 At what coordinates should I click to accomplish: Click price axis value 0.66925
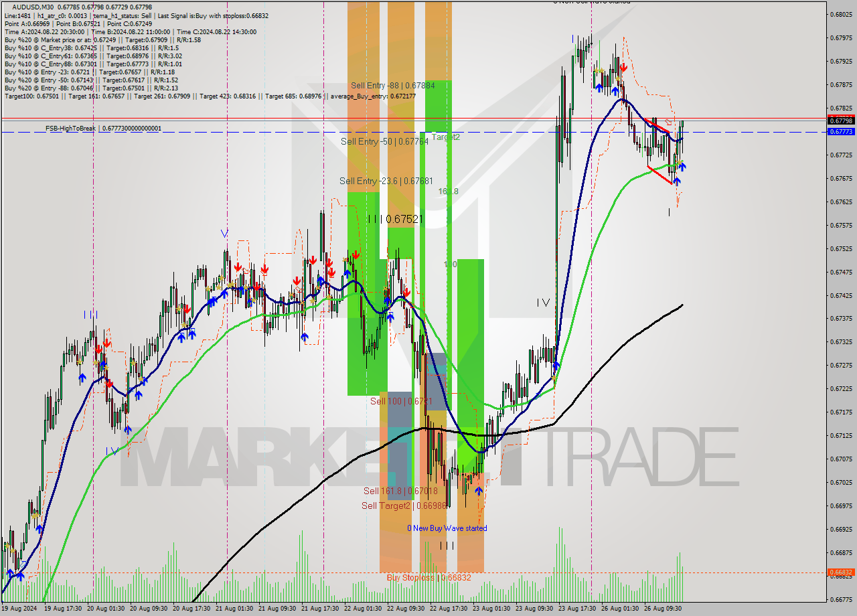point(841,529)
